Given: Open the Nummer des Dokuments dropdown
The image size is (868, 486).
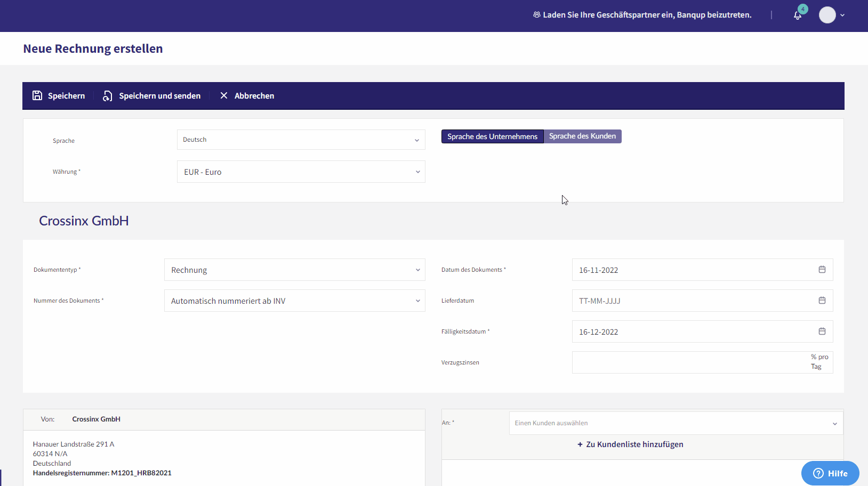Looking at the screenshot, I should pos(295,301).
